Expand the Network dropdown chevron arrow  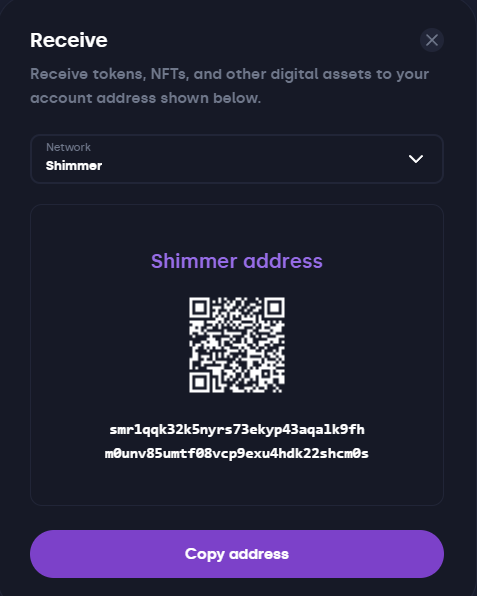[x=415, y=159]
